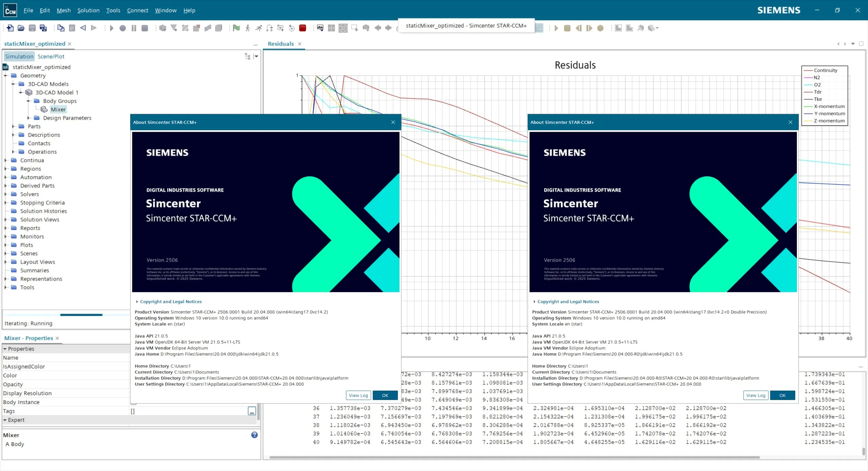Click the Save simulation disk icon

point(32,28)
